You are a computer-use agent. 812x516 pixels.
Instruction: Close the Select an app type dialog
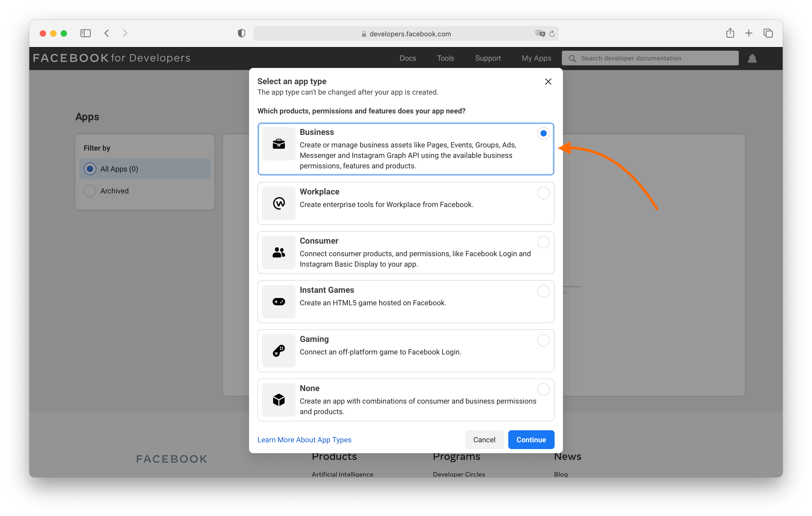click(x=548, y=82)
